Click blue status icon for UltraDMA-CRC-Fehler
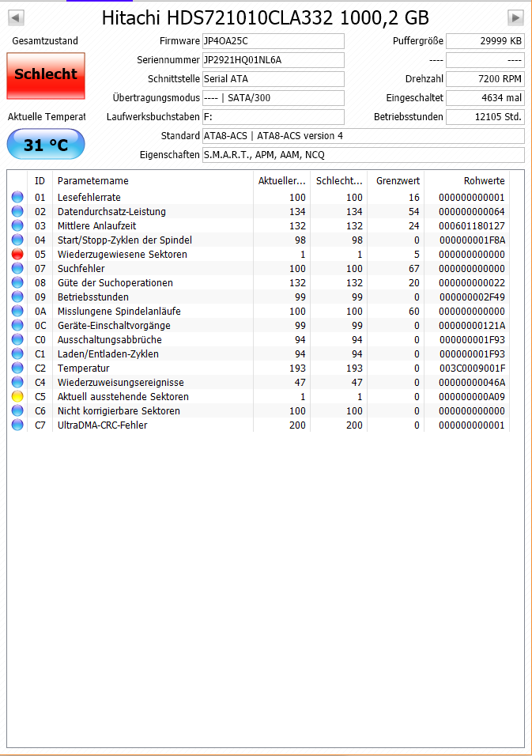 point(17,425)
